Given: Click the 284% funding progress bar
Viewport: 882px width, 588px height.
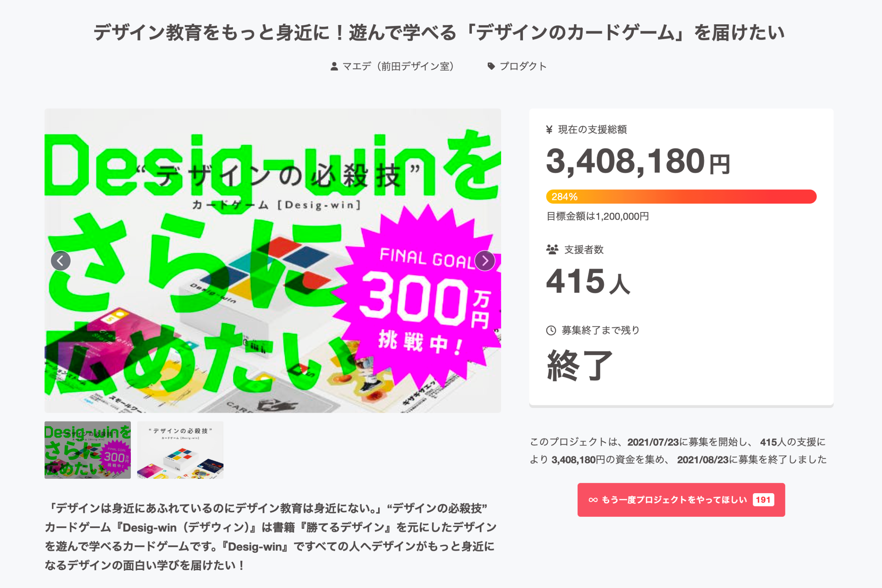Looking at the screenshot, I should (x=681, y=197).
